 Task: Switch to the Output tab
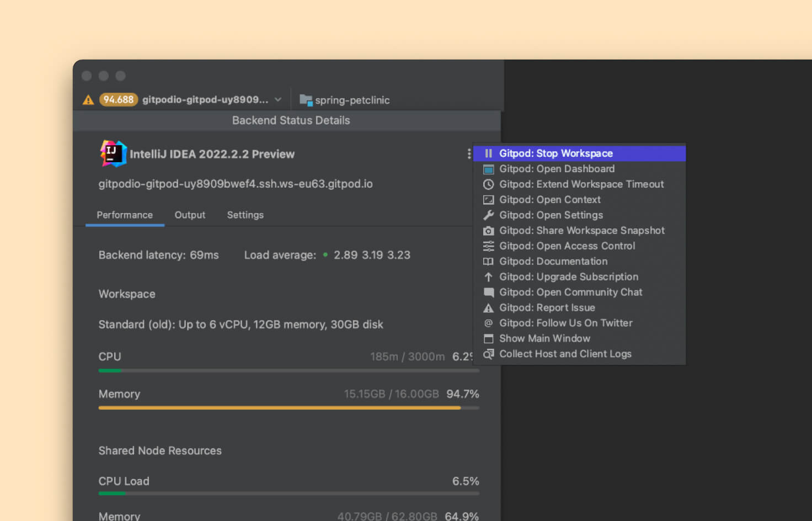pyautogui.click(x=190, y=215)
